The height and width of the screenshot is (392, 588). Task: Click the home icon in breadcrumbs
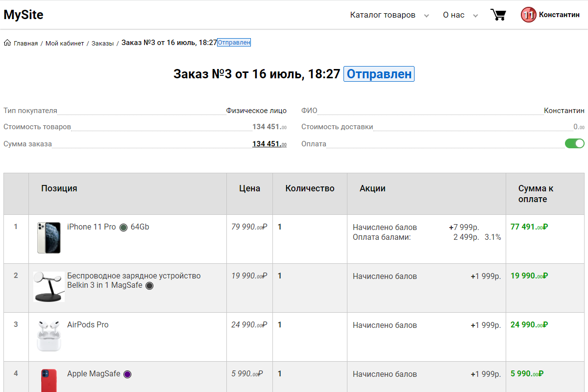click(7, 43)
